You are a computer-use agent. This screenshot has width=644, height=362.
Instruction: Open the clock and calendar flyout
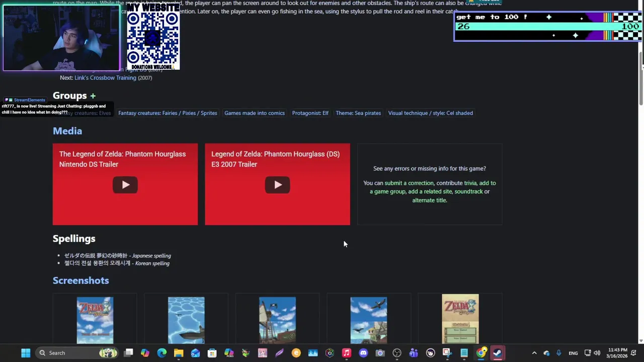(617, 353)
